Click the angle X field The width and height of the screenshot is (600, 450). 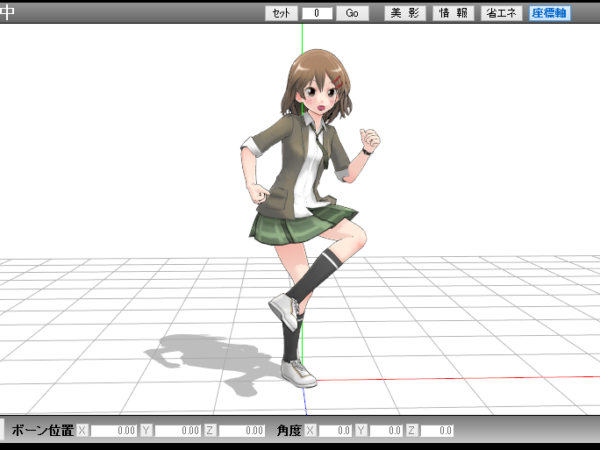pyautogui.click(x=335, y=430)
